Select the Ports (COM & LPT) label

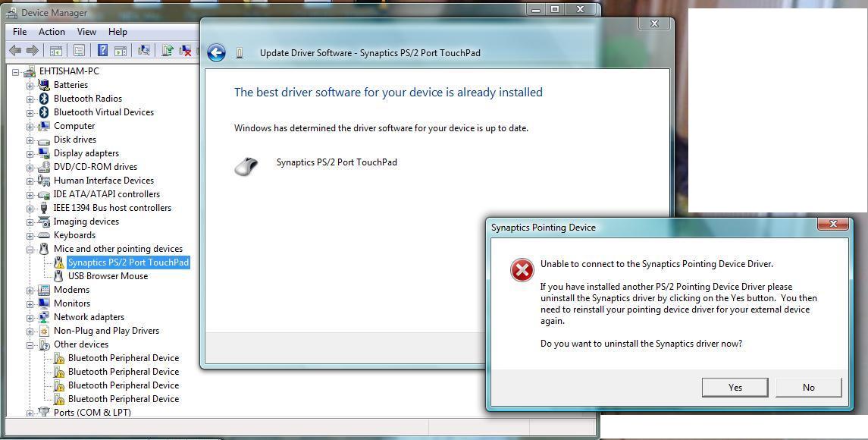coord(92,412)
